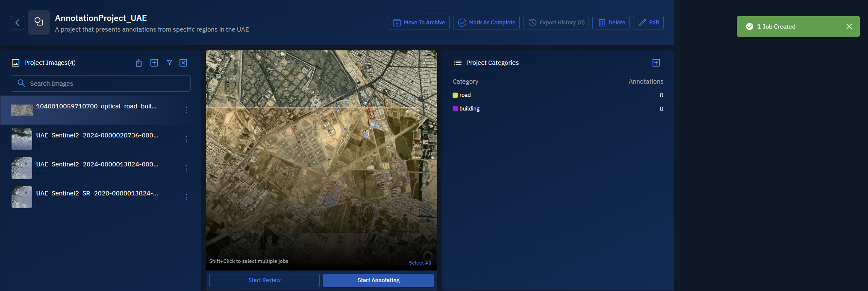Click add image icon in Project Images
Viewport: 868px width, 291px height.
pyautogui.click(x=154, y=63)
